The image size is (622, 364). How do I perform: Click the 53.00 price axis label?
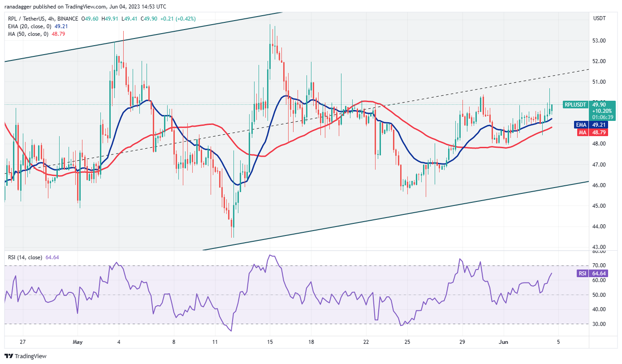point(599,41)
